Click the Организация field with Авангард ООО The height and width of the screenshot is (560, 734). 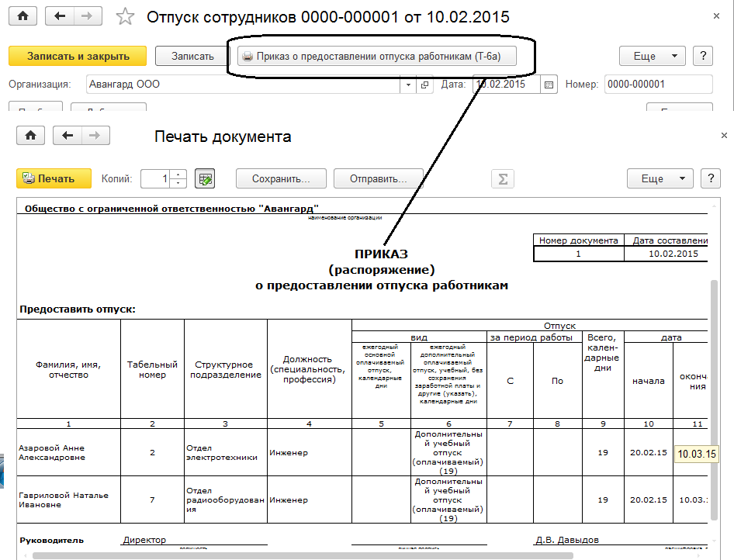pos(243,85)
